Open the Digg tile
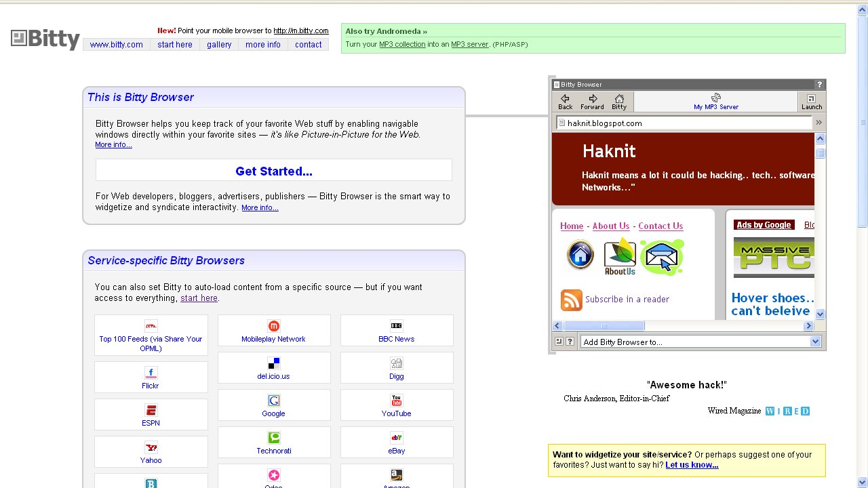 (x=397, y=368)
